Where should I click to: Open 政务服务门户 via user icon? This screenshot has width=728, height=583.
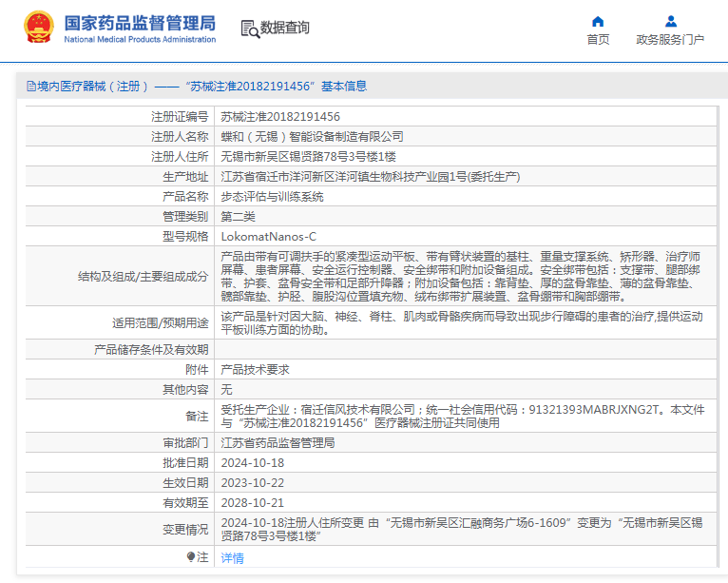click(x=671, y=21)
